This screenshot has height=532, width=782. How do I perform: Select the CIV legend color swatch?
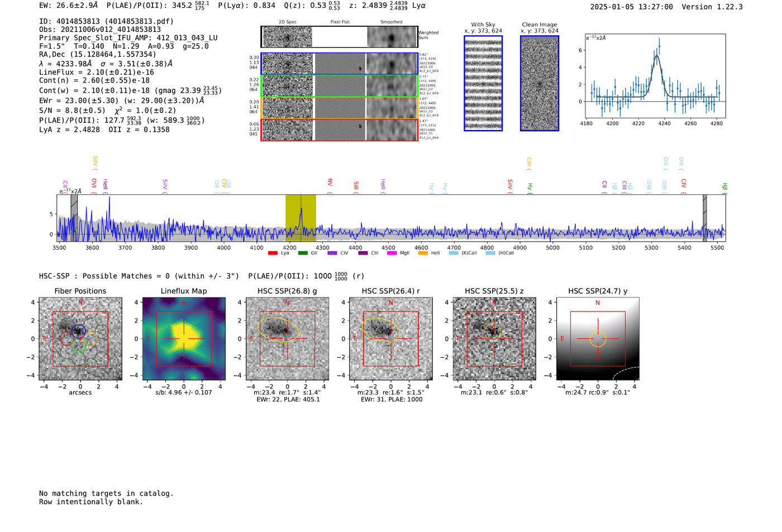(332, 253)
